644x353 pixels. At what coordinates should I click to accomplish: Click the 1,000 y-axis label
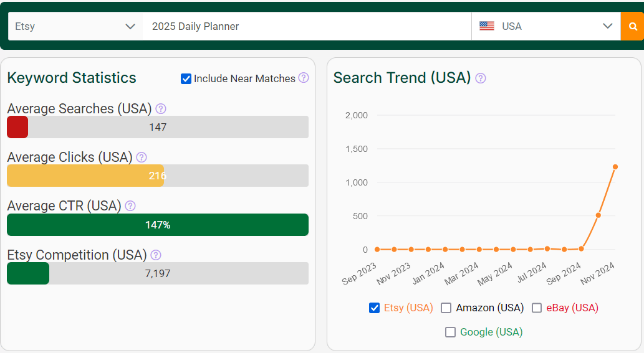click(356, 182)
